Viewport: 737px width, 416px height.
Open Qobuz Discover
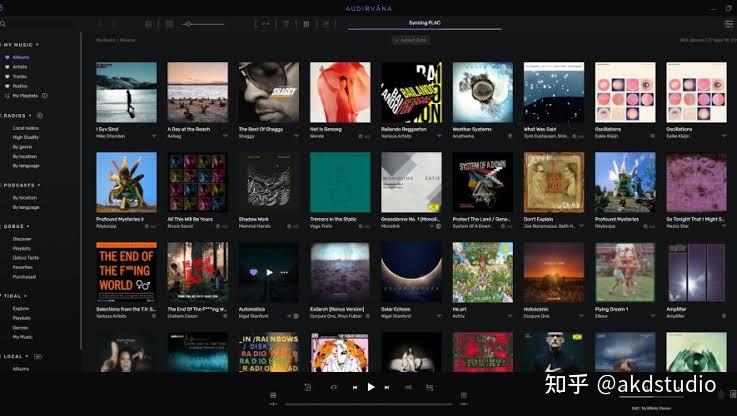(22, 239)
